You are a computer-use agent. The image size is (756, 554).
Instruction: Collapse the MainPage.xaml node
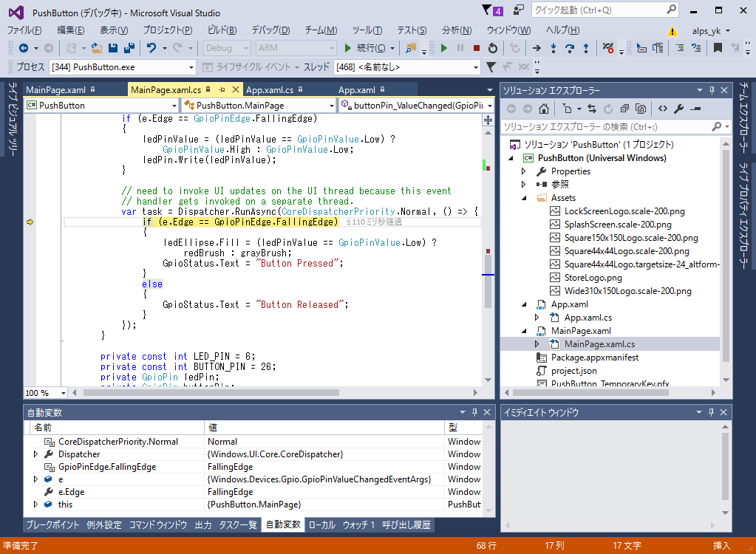pos(524,331)
